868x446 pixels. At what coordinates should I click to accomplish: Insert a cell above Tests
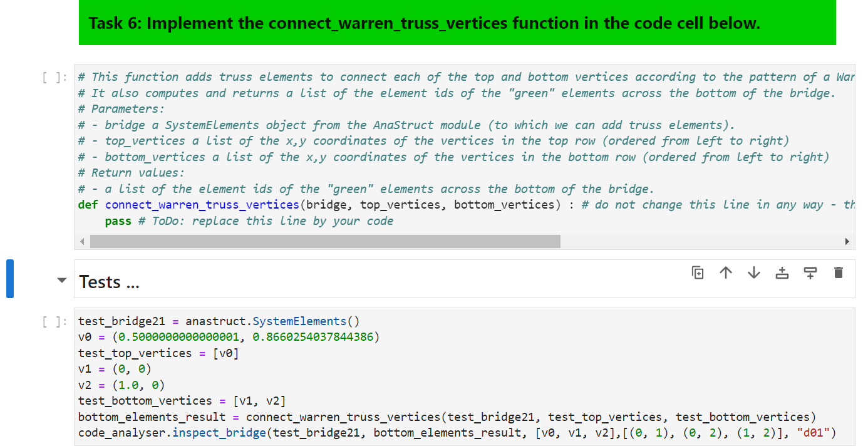click(x=782, y=272)
